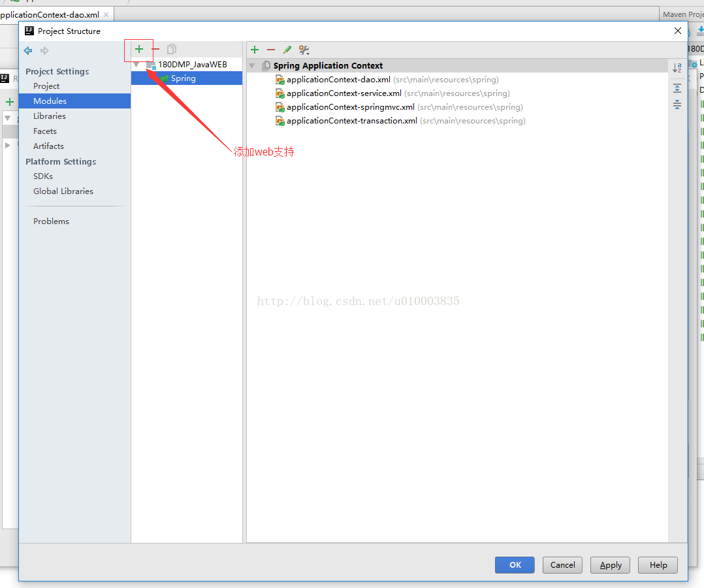Add a new Spring context with plus icon

tap(255, 50)
